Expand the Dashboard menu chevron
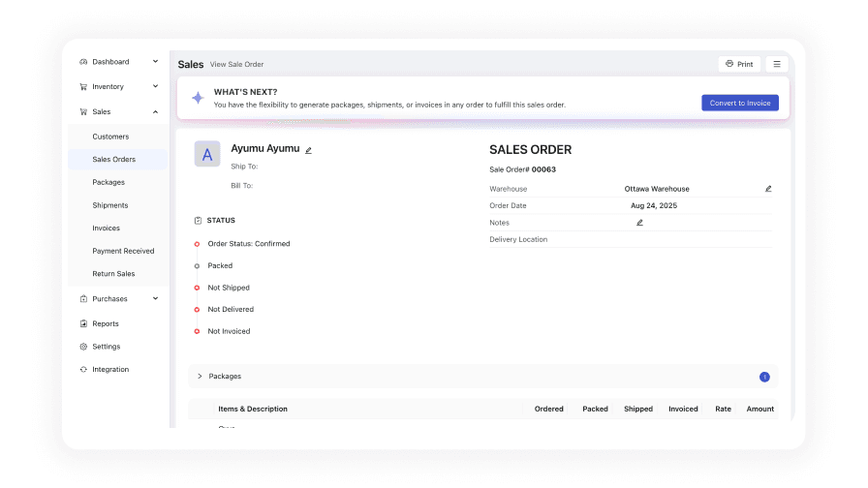 tap(155, 62)
